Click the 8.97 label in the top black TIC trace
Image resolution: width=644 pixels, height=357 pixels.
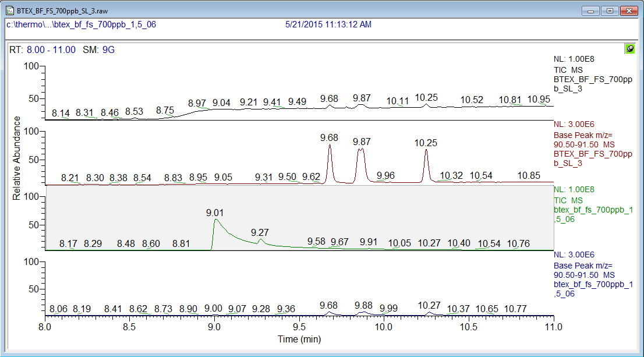[197, 103]
